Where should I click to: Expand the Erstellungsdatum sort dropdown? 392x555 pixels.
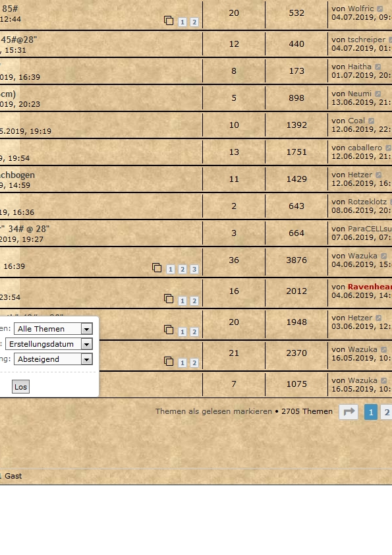point(49,344)
